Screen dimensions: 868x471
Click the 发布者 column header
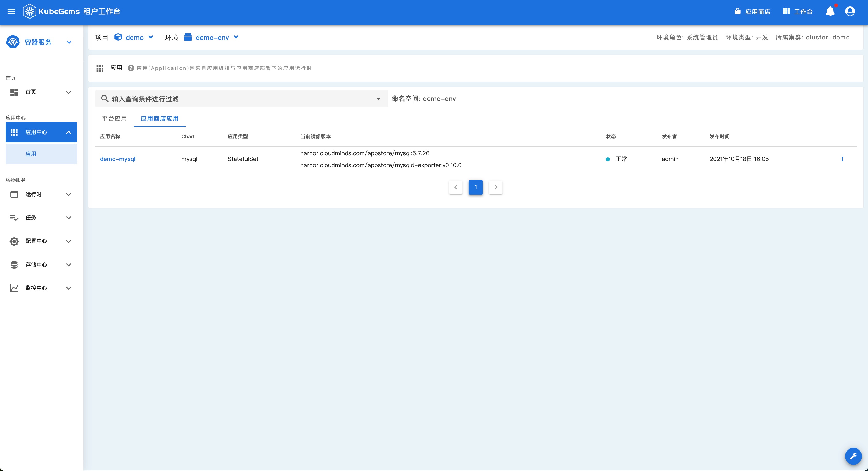(x=669, y=137)
